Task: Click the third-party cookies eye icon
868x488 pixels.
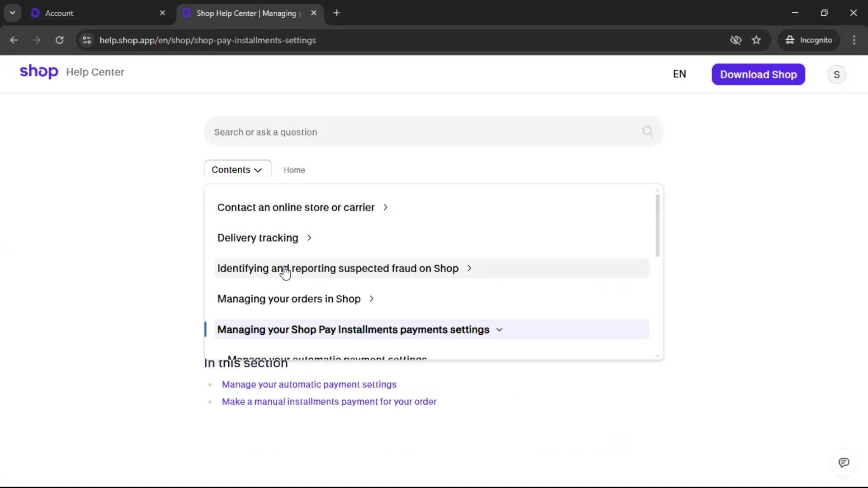Action: pyautogui.click(x=736, y=40)
